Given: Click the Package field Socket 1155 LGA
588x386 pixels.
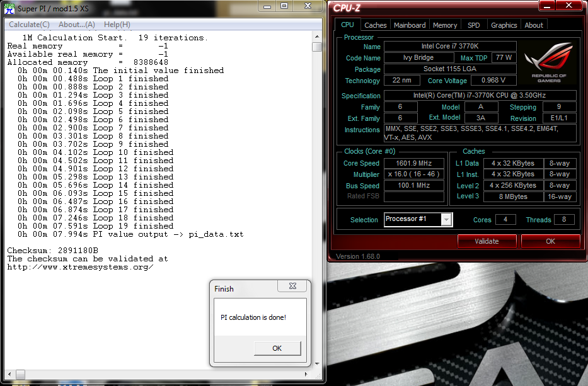Looking at the screenshot, I should tap(450, 69).
